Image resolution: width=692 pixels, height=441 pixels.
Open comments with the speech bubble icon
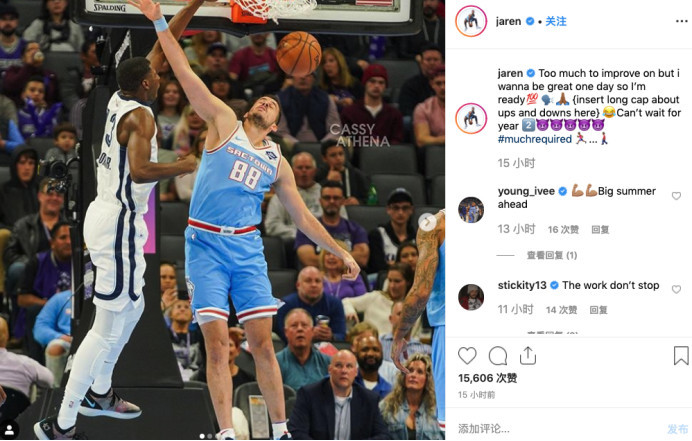point(498,356)
